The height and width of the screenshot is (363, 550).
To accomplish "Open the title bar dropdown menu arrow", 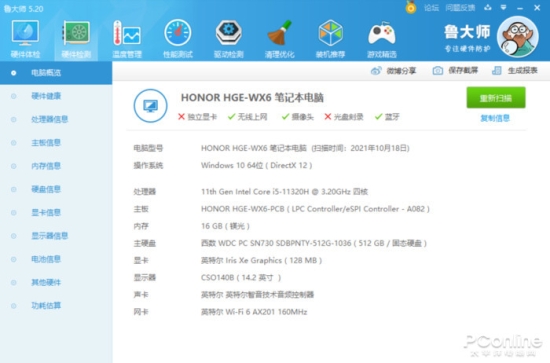I will pos(503,8).
